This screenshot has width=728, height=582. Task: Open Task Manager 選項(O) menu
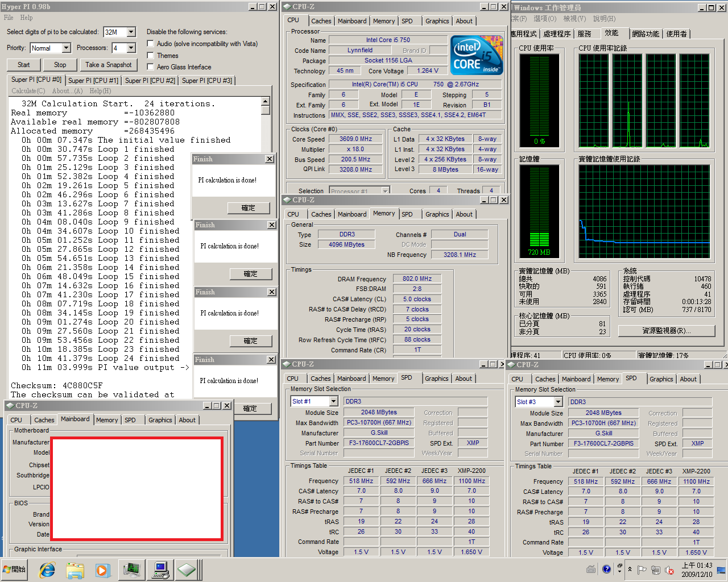coord(545,19)
